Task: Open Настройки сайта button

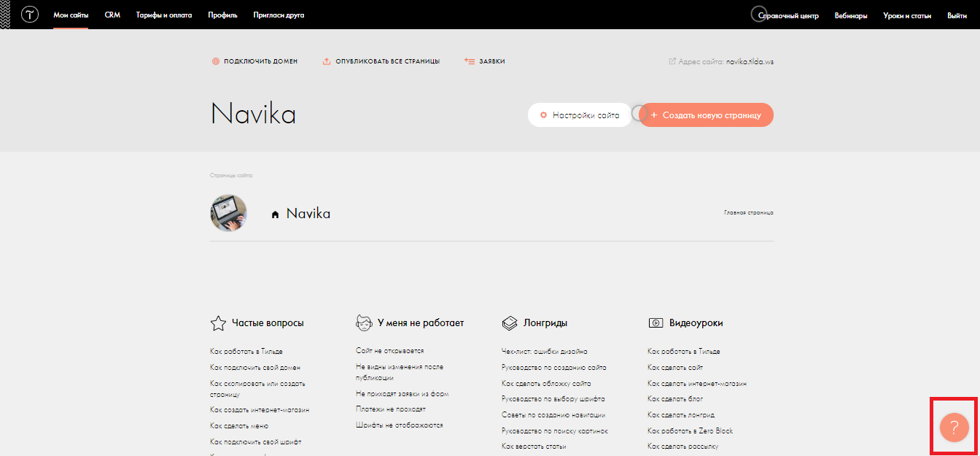Action: click(x=580, y=115)
